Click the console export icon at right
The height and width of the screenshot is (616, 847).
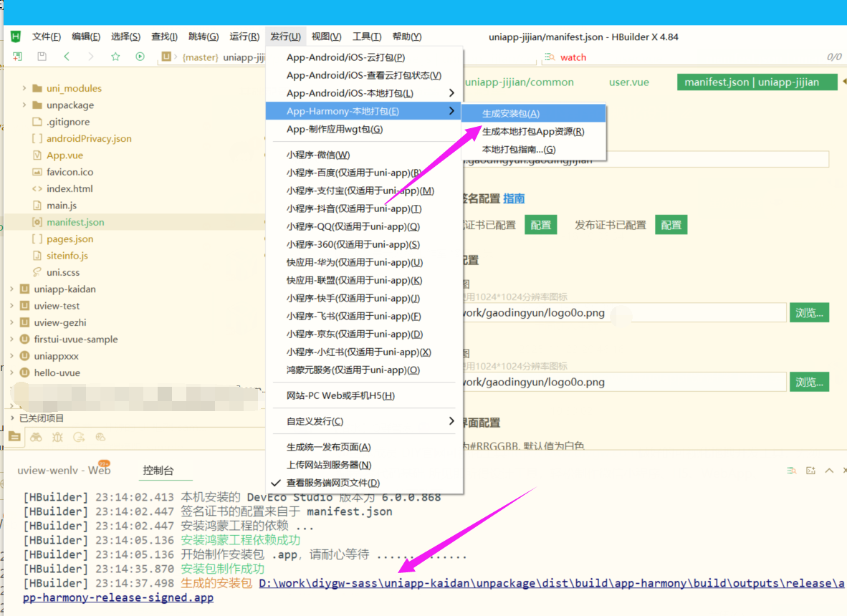point(810,470)
